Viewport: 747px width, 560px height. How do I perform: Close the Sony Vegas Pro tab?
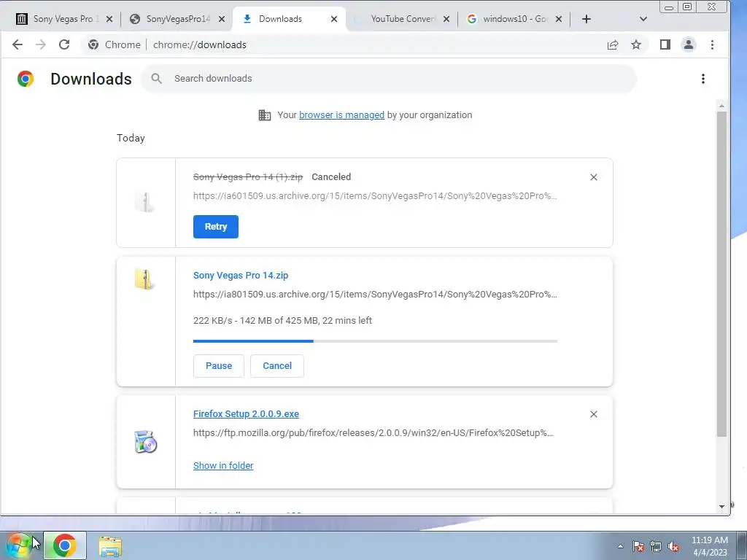point(109,19)
